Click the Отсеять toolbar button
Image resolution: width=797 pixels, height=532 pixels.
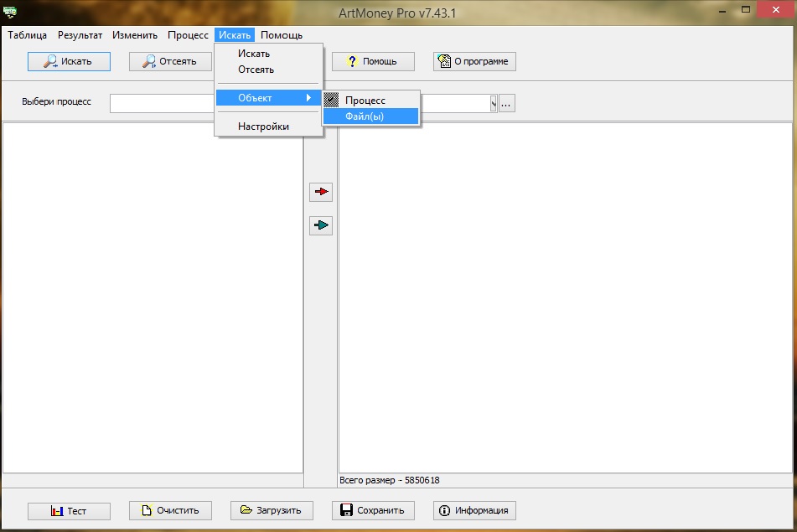170,61
